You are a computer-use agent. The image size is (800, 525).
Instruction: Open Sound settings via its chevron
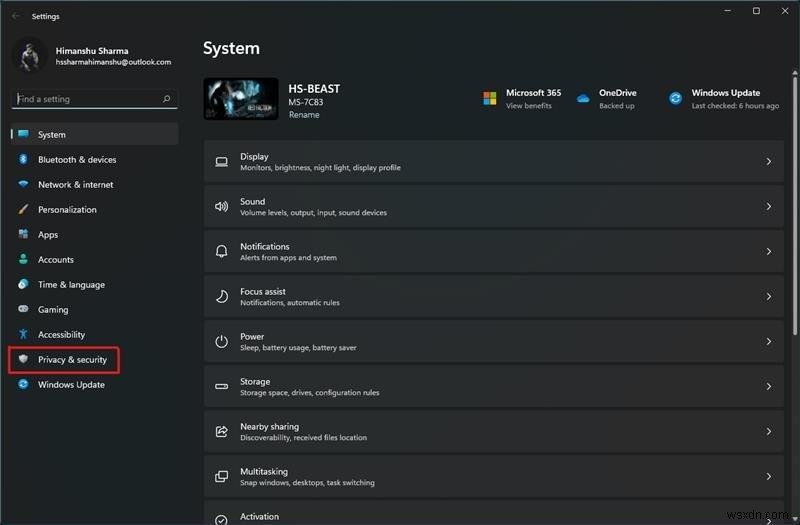[x=768, y=206]
